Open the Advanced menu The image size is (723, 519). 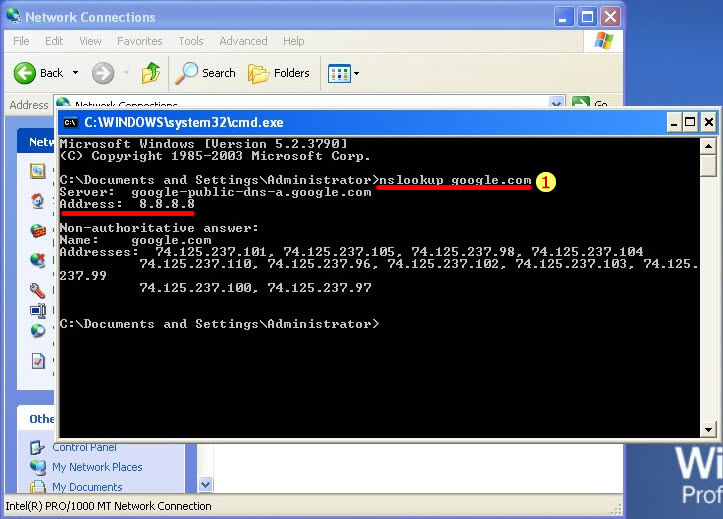[x=243, y=41]
